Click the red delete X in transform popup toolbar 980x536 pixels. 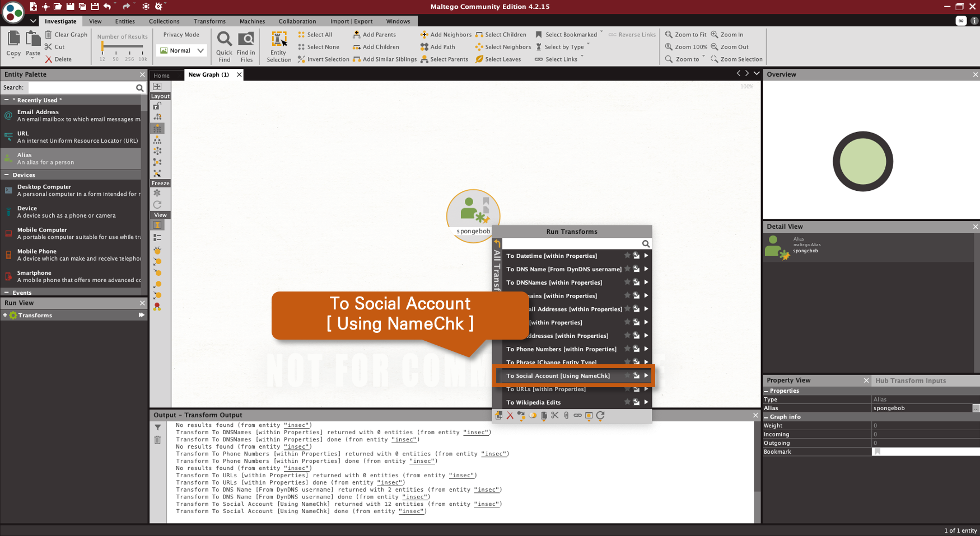pyautogui.click(x=510, y=416)
